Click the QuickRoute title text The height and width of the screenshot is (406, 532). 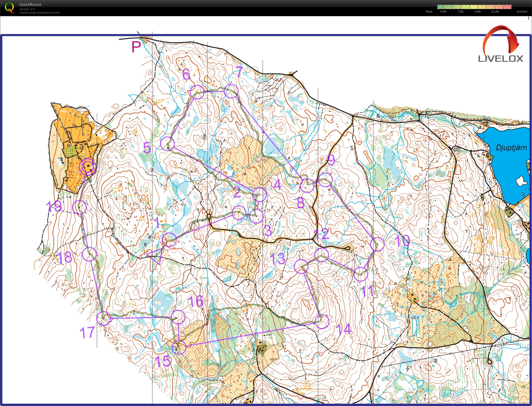30,4
